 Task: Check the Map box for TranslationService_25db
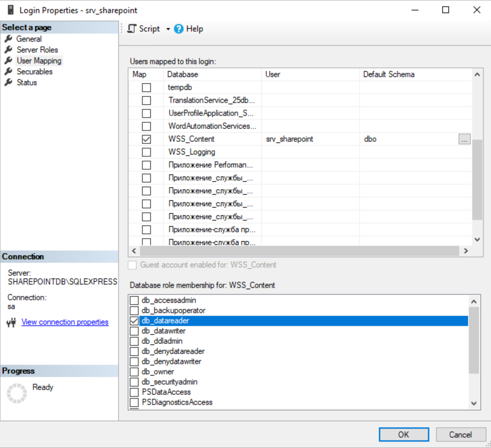pos(146,100)
